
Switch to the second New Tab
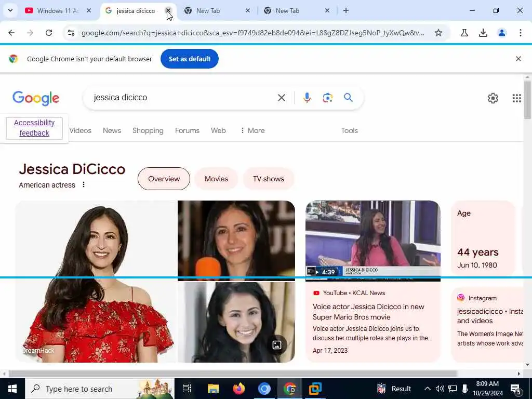(x=297, y=11)
